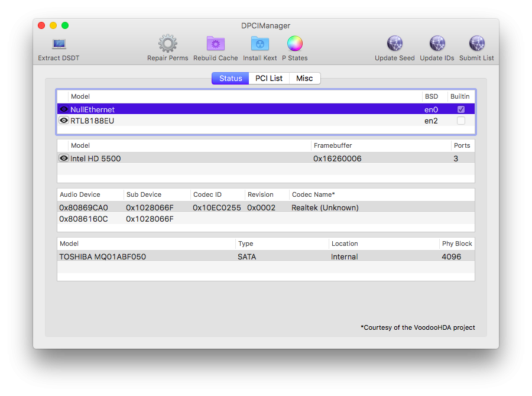This screenshot has height=396, width=532.
Task: Click the Location column header
Action: [x=384, y=244]
